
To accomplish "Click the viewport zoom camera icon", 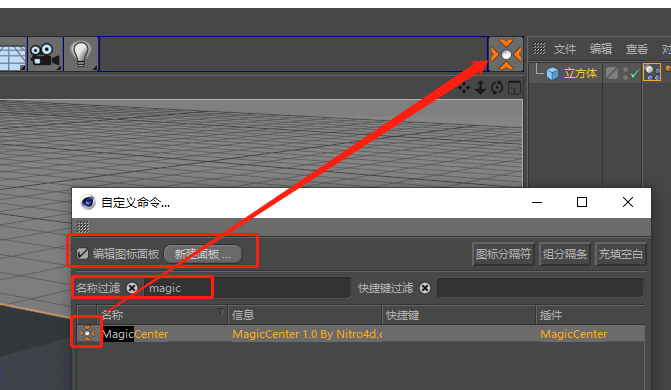I will click(481, 88).
